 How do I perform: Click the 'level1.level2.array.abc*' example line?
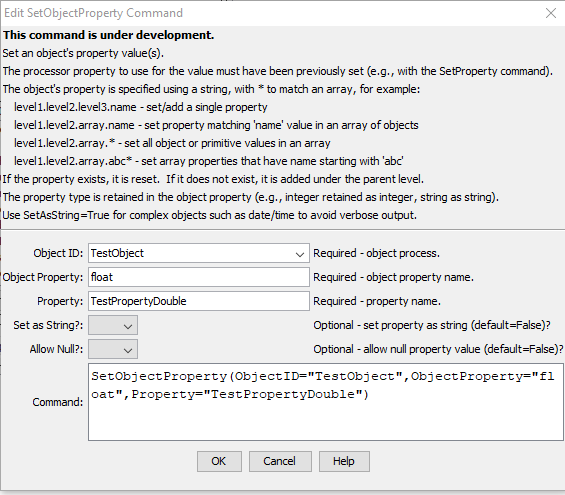[209, 161]
